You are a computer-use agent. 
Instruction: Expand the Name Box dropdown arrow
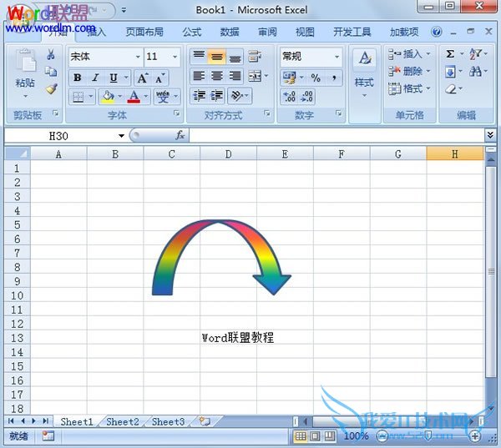[121, 136]
